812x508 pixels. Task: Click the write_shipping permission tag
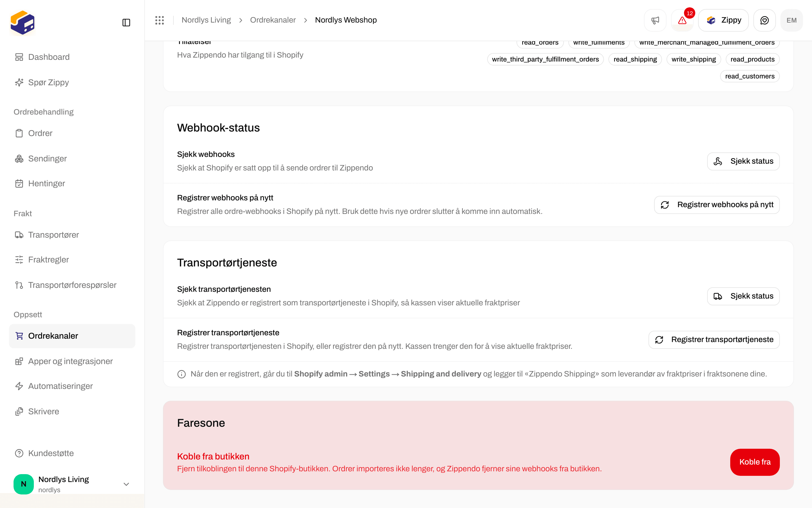pyautogui.click(x=694, y=60)
